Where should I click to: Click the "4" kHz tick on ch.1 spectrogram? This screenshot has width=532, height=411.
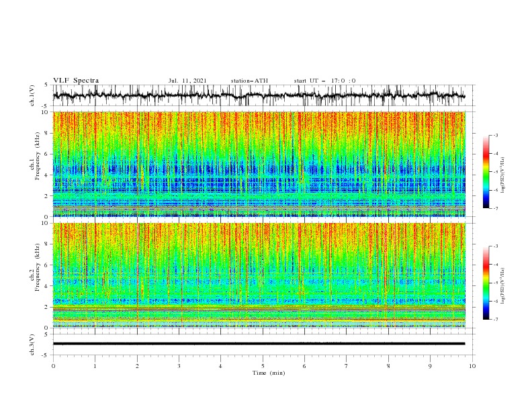pyautogui.click(x=48, y=175)
